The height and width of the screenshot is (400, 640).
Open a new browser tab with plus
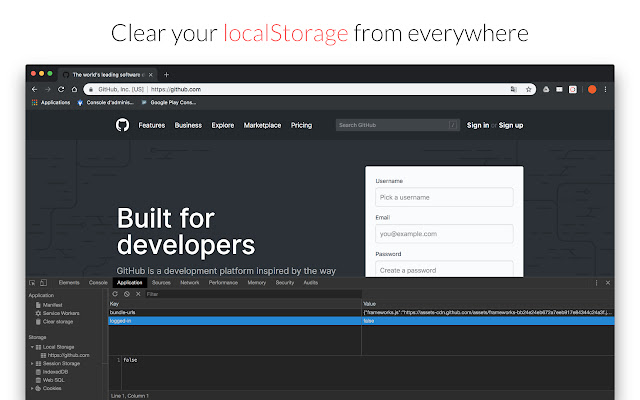pos(166,75)
